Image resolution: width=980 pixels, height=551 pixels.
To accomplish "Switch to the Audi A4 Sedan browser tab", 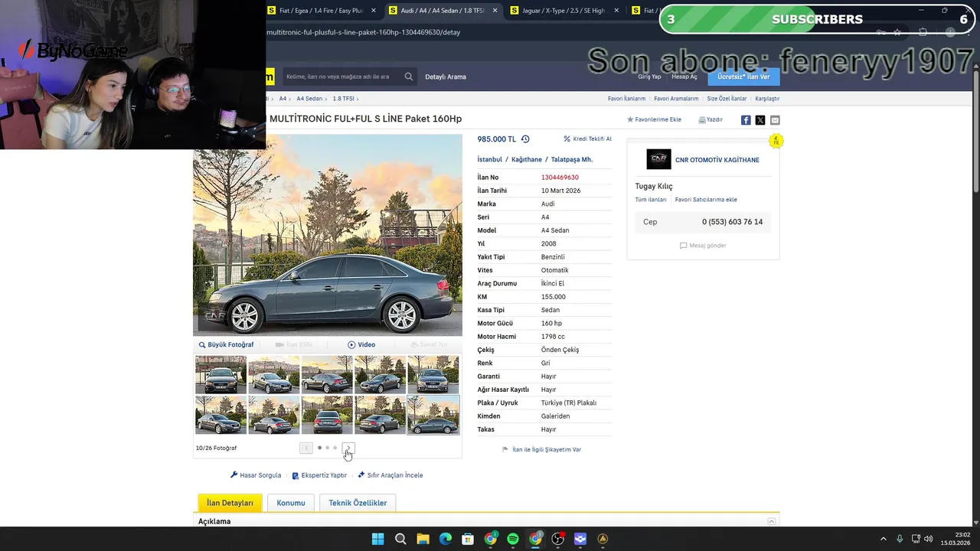I will coord(443,11).
